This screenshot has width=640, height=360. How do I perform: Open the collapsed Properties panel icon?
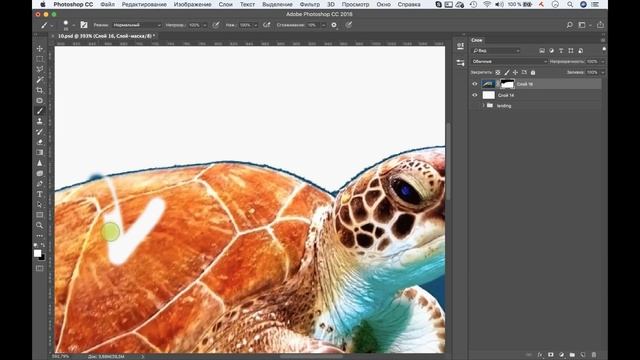[460, 46]
